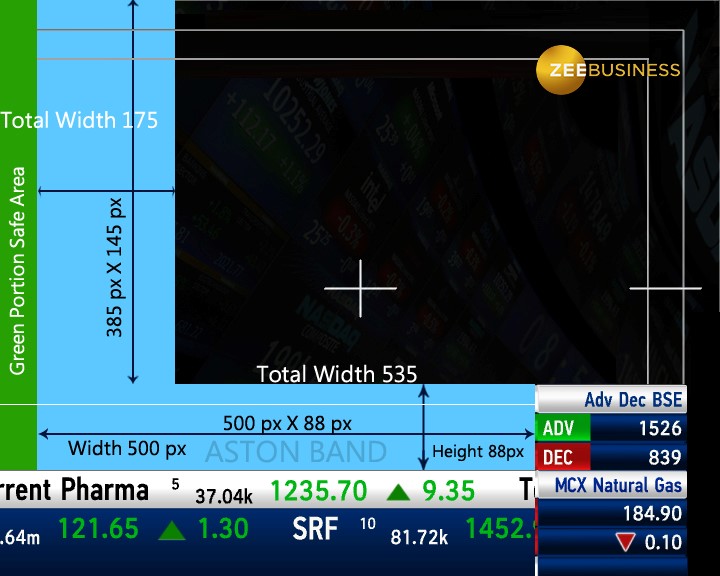Image resolution: width=720 pixels, height=576 pixels.
Task: Click the crosshair at the right edge
Action: [665, 289]
